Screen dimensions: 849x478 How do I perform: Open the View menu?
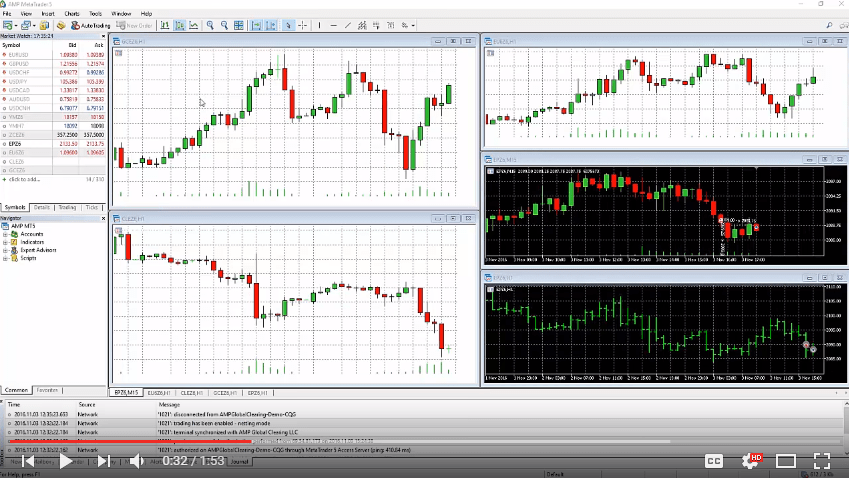[x=26, y=14]
